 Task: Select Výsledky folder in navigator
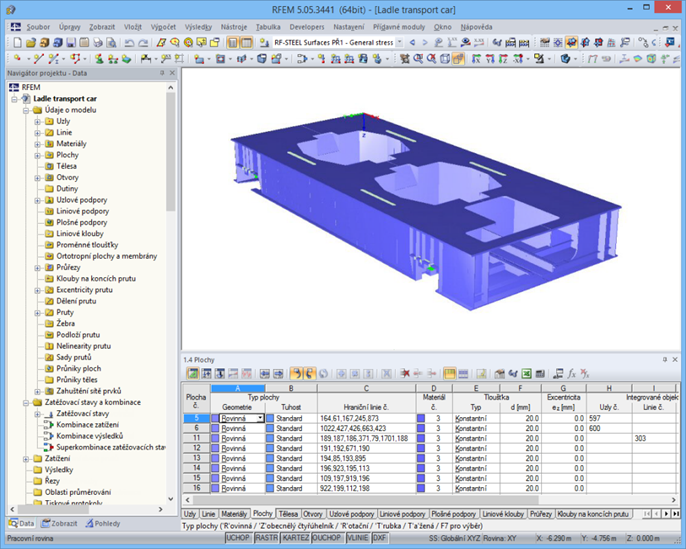click(59, 470)
